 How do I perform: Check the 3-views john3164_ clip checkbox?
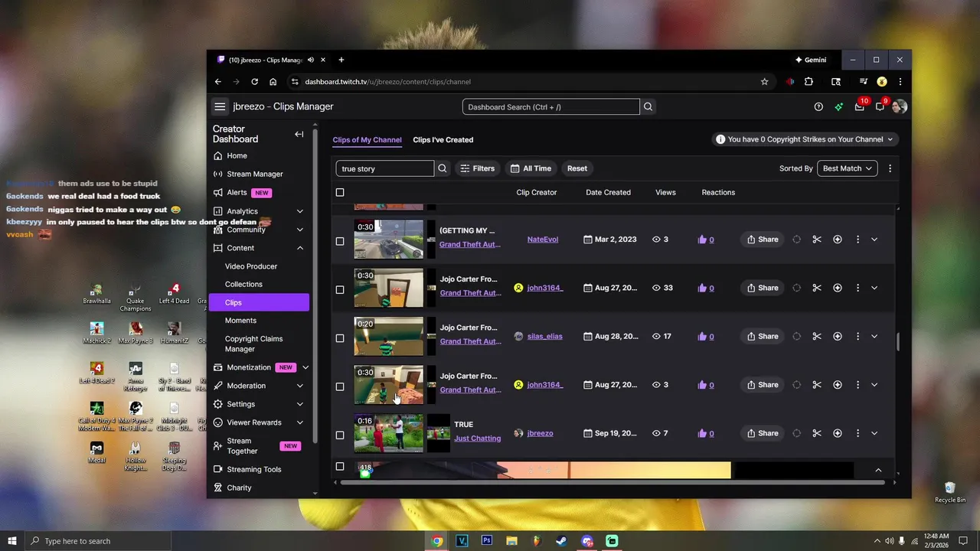tap(340, 386)
